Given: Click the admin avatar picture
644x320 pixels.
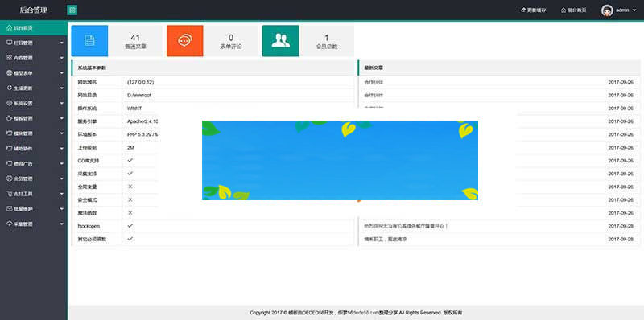Looking at the screenshot, I should point(607,10).
